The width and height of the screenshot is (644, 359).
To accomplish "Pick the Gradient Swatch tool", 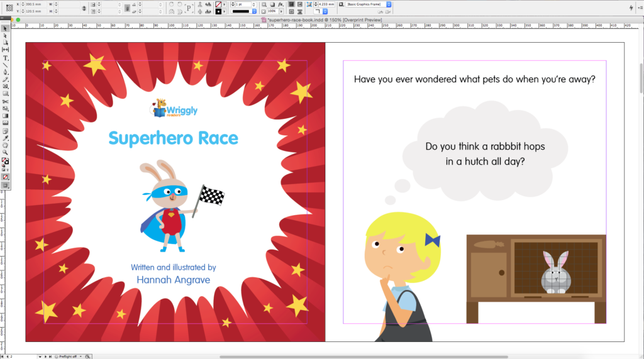I will pos(5,116).
